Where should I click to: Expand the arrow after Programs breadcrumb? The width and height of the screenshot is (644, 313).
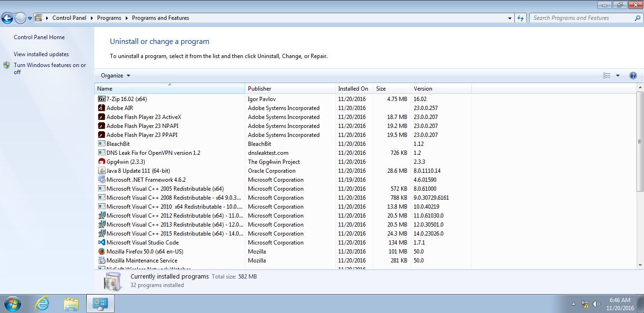click(x=126, y=18)
